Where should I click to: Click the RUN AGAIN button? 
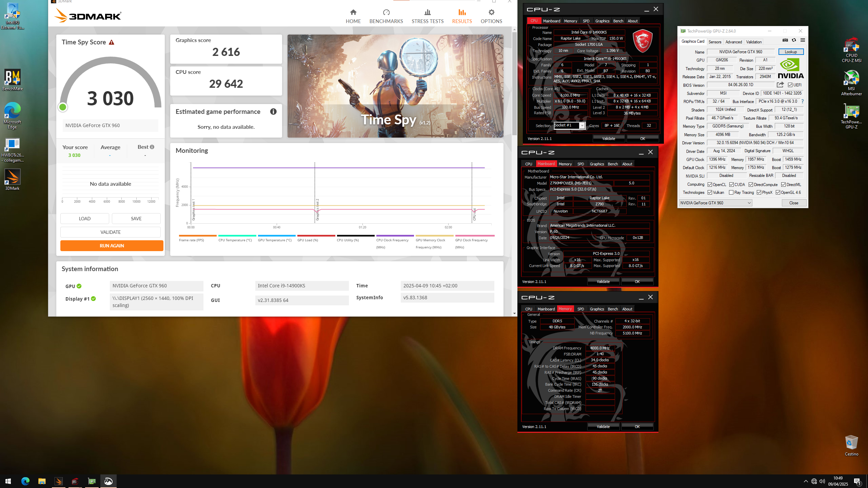112,246
